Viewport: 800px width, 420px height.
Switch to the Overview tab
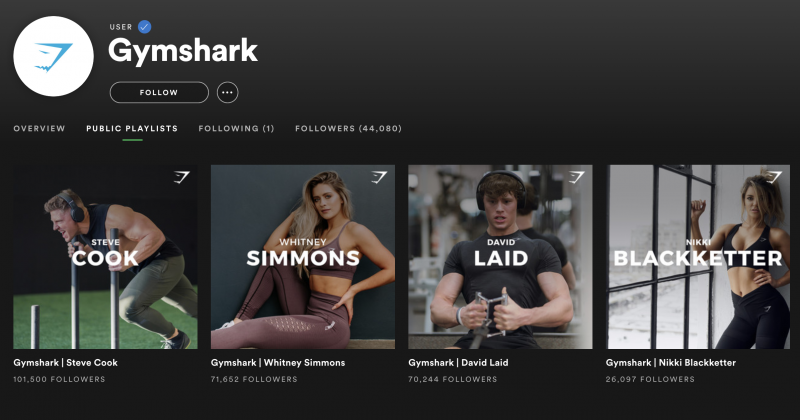39,129
